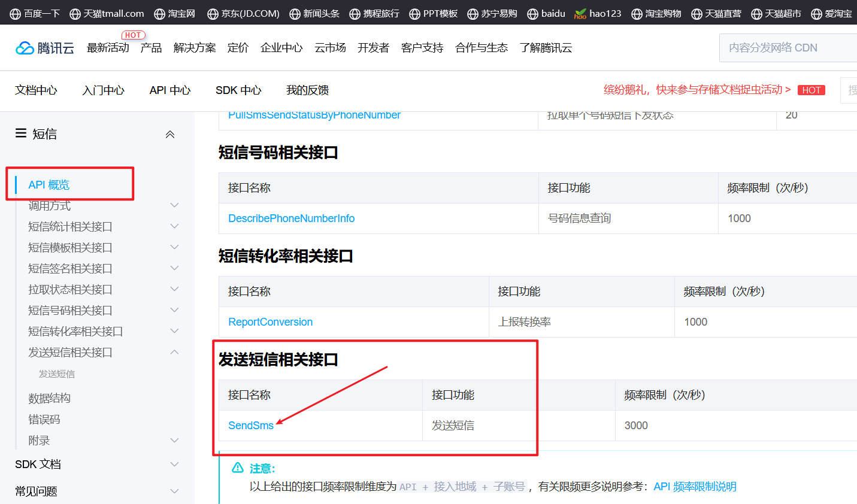Click the 上报转换率 table cell
The width and height of the screenshot is (857, 504).
tap(582, 322)
